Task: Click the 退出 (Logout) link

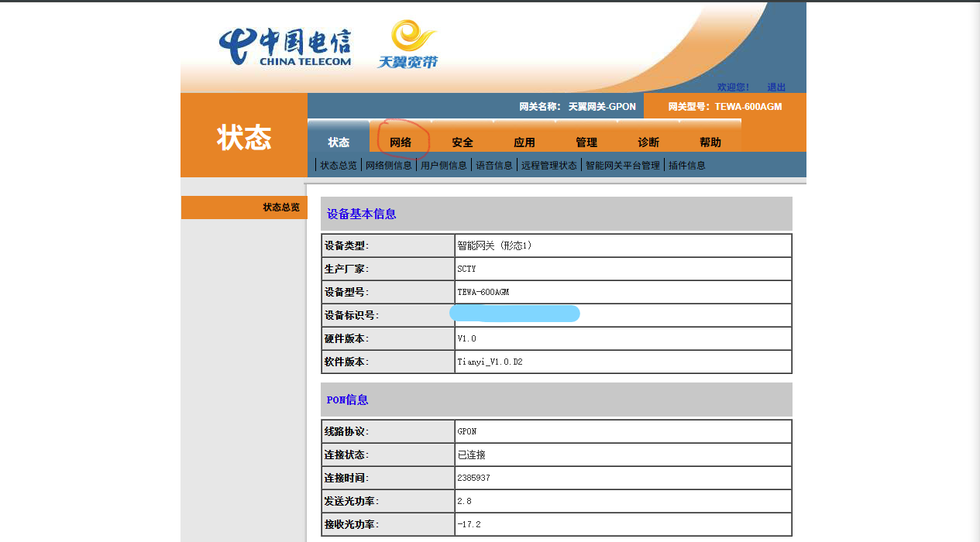Action: tap(775, 87)
